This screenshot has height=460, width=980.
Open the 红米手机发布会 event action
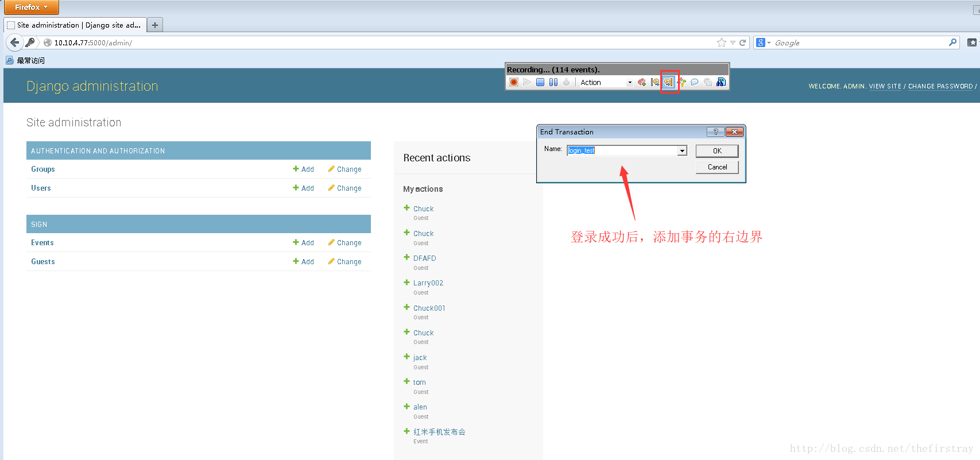click(439, 432)
